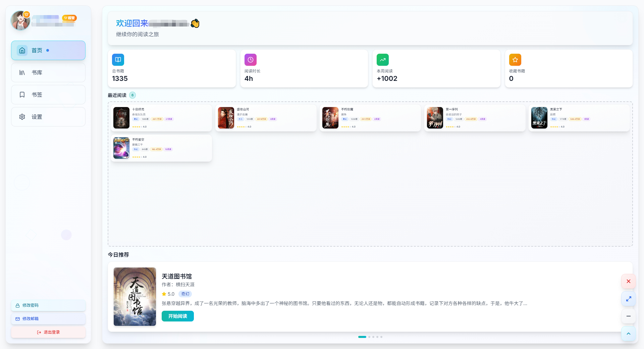Click the 本周阅读 value +1002
The image size is (644, 349).
(387, 79)
